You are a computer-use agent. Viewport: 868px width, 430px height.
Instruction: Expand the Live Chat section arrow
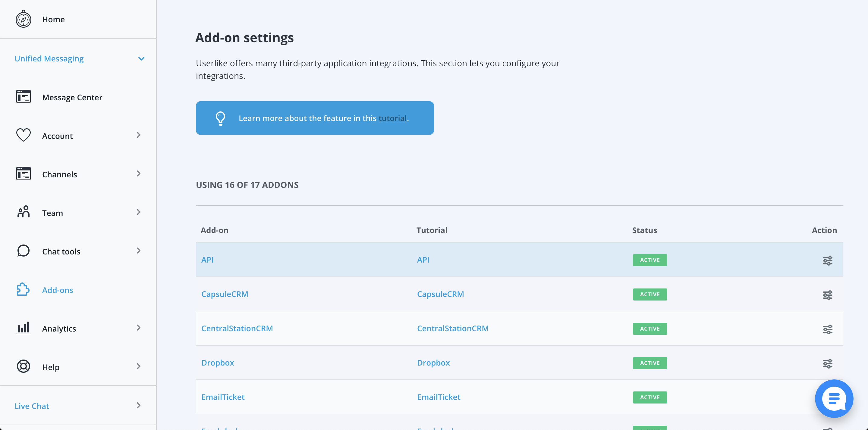(x=139, y=405)
